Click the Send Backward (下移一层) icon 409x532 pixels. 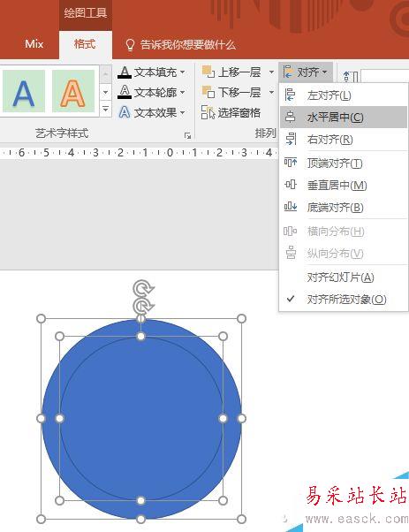208,92
